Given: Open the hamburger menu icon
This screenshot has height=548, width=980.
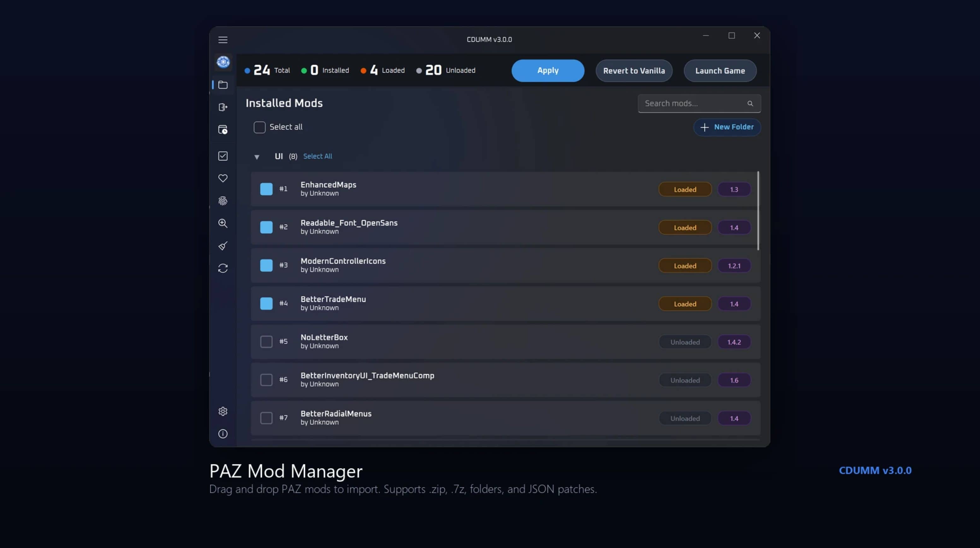Looking at the screenshot, I should pos(223,39).
